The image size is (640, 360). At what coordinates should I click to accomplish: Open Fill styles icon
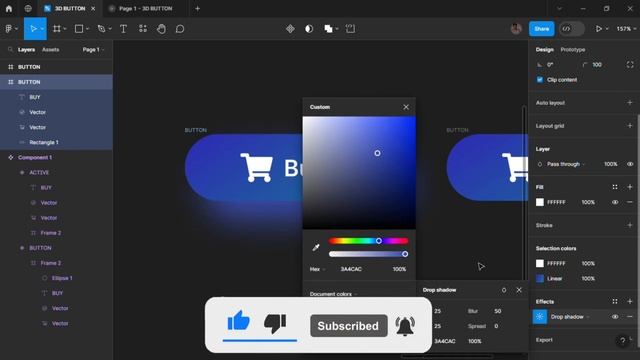(x=615, y=187)
